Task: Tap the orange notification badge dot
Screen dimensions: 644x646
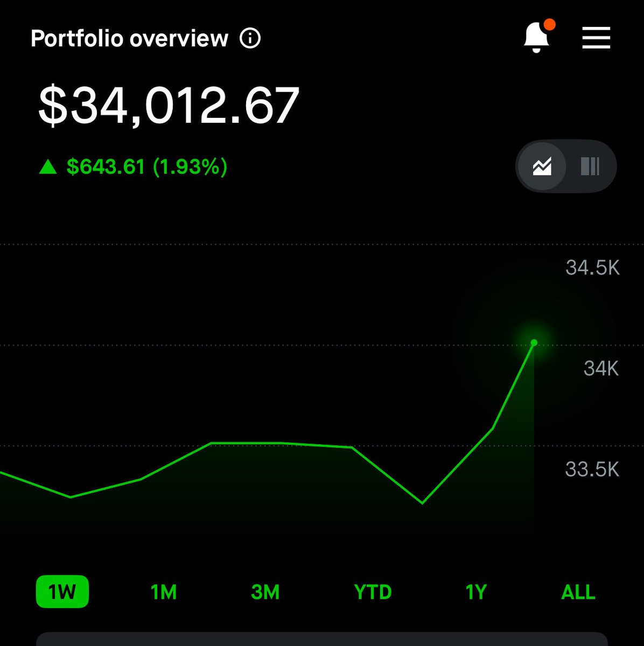Action: (550, 24)
